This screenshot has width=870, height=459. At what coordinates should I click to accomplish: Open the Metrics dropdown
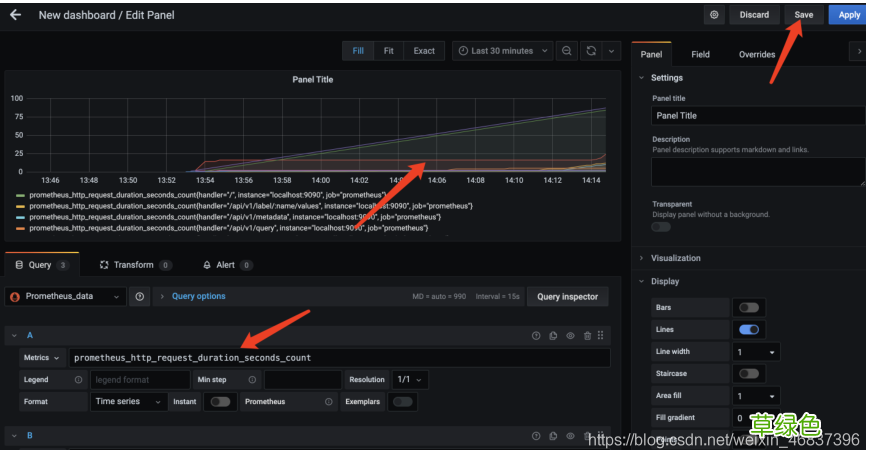coord(42,358)
